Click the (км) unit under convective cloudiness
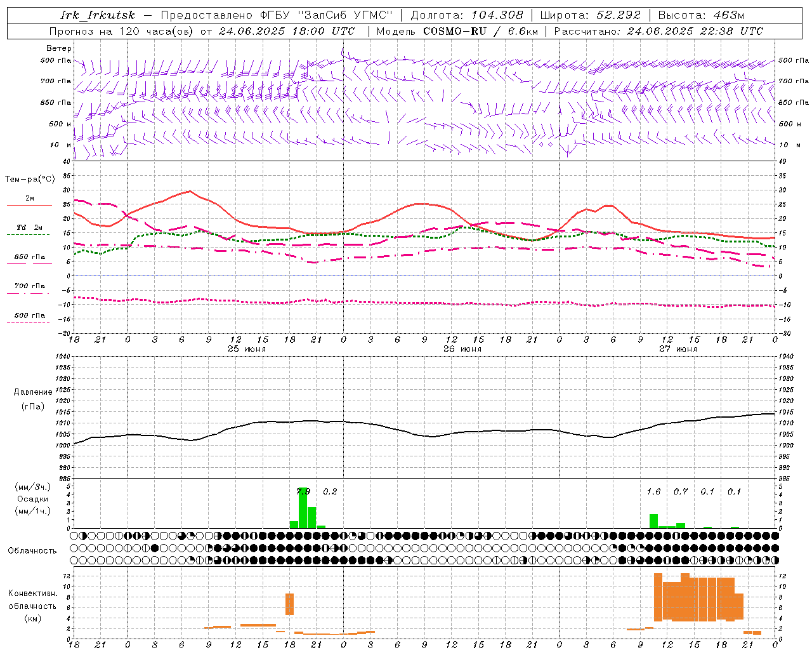Screen dimensions: 812x650 32,618
